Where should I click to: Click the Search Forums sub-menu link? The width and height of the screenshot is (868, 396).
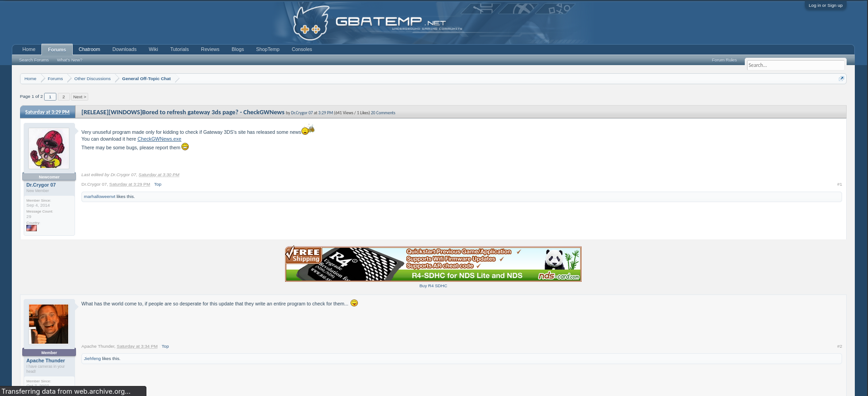34,60
